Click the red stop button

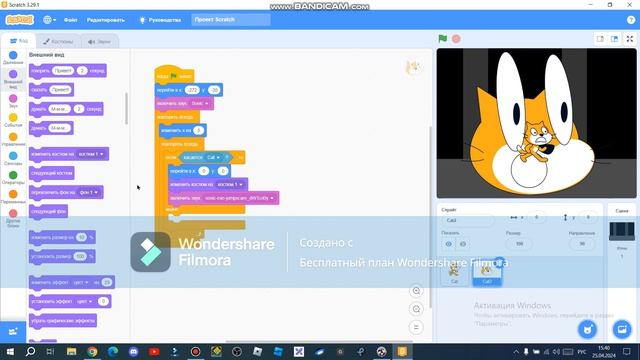click(x=456, y=39)
